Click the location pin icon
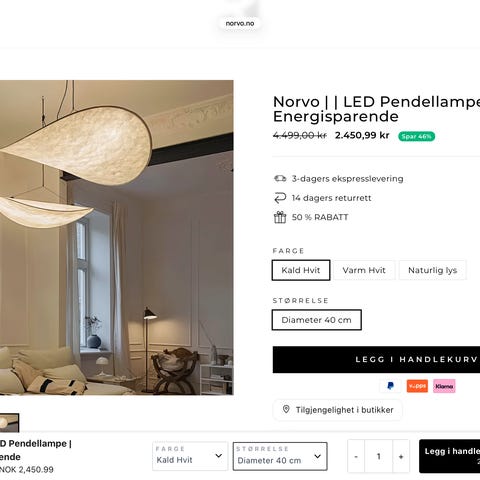 286,409
